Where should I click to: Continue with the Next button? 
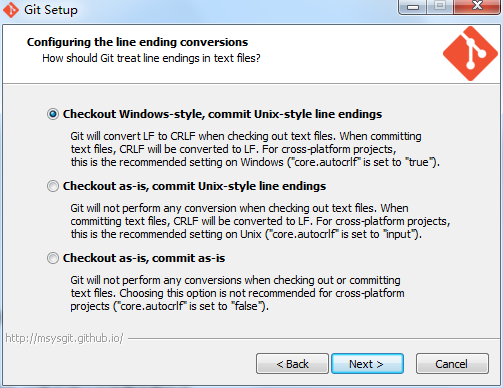[367, 364]
